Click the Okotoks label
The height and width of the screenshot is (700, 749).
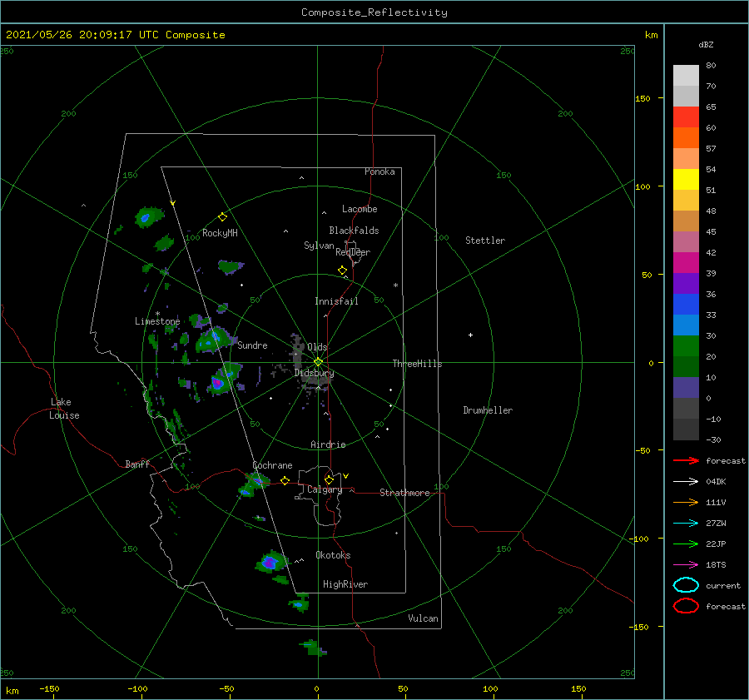coord(333,555)
